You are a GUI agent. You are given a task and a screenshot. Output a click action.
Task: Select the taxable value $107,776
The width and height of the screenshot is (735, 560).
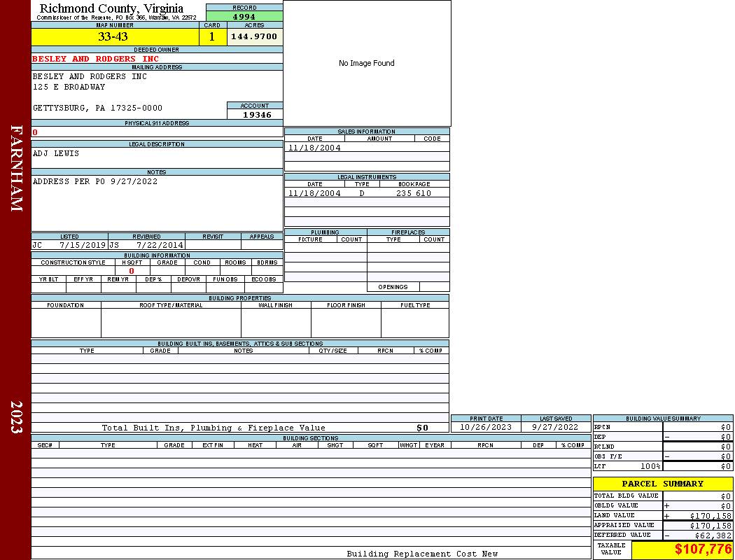703,549
